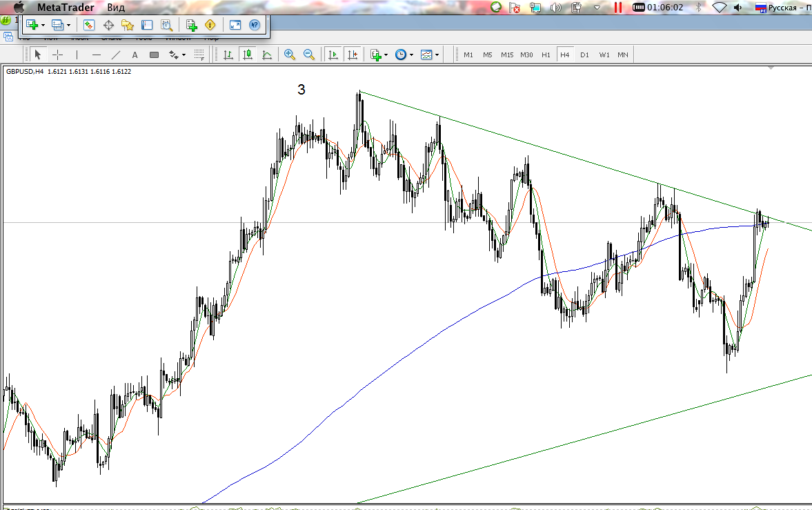Expand the Templates dropdown arrow
812x510 pixels.
click(437, 55)
